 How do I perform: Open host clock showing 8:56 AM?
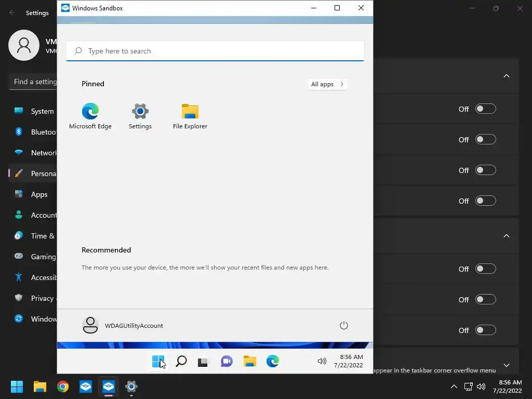click(x=507, y=387)
